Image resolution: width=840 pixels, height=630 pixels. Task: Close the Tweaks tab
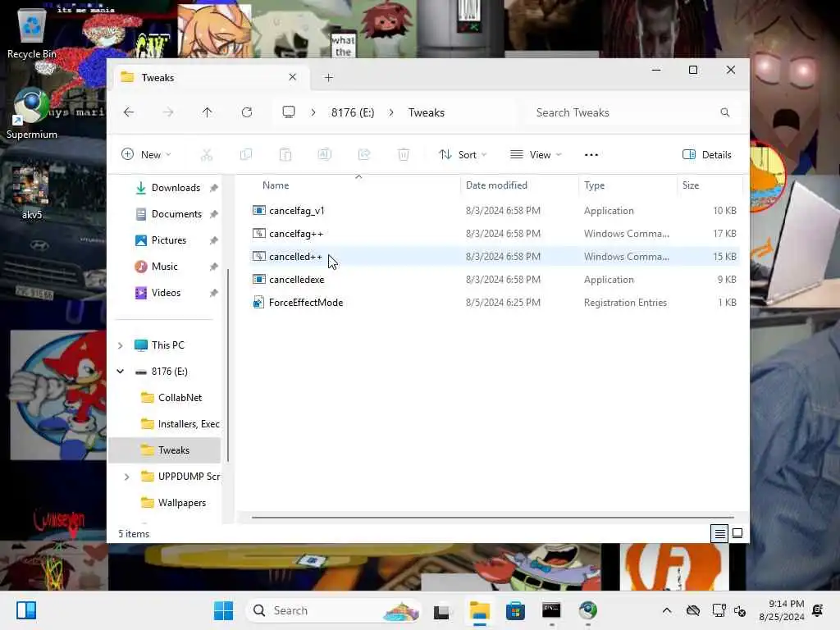(293, 77)
